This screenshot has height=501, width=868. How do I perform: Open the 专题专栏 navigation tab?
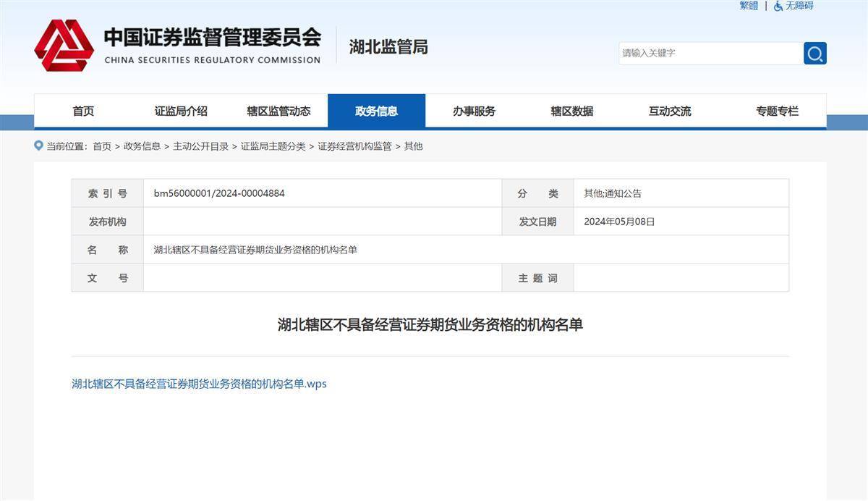(x=778, y=111)
